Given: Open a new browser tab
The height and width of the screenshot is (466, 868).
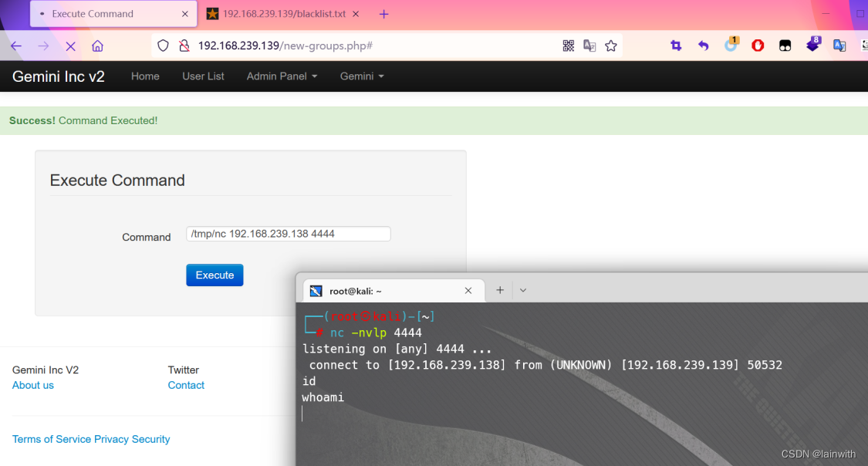Looking at the screenshot, I should [383, 15].
